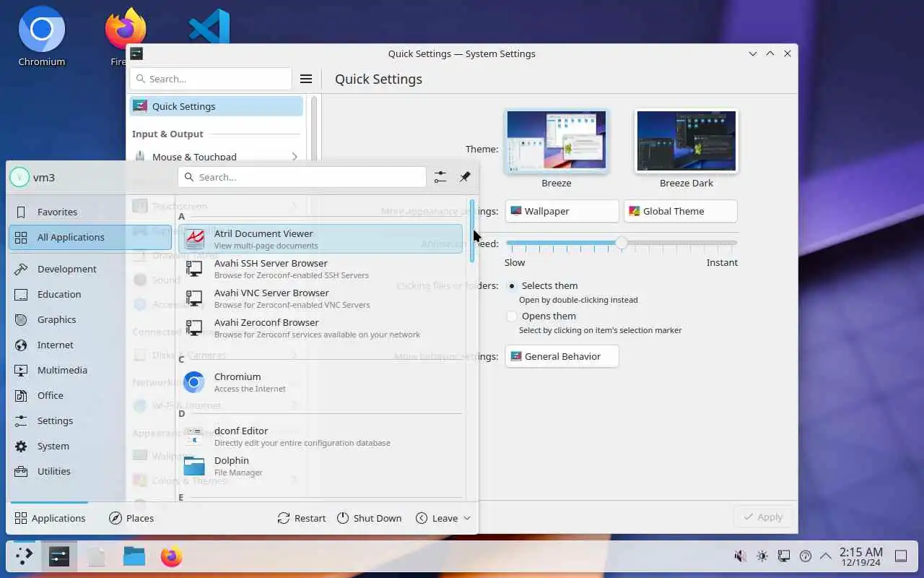
Task: Expand the system tray hidden icons arrow
Action: (x=826, y=556)
